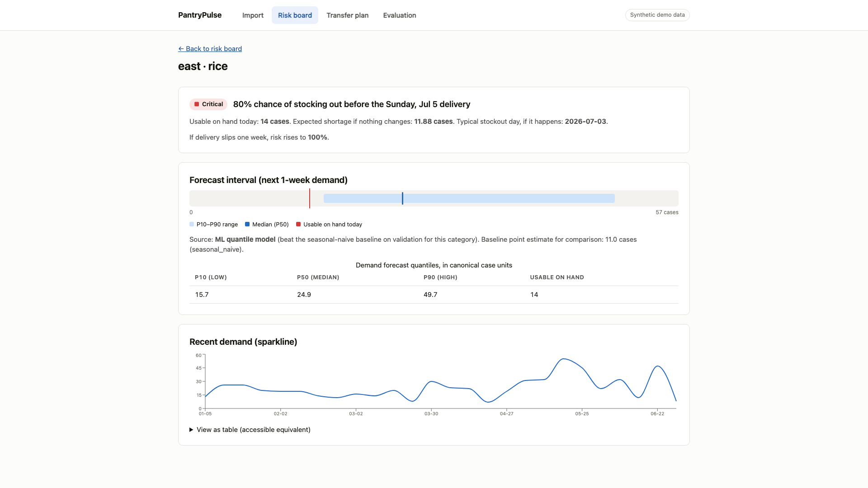This screenshot has height=488, width=868.
Task: Click the red on-hand marker in forecast bar
Action: pos(310,198)
